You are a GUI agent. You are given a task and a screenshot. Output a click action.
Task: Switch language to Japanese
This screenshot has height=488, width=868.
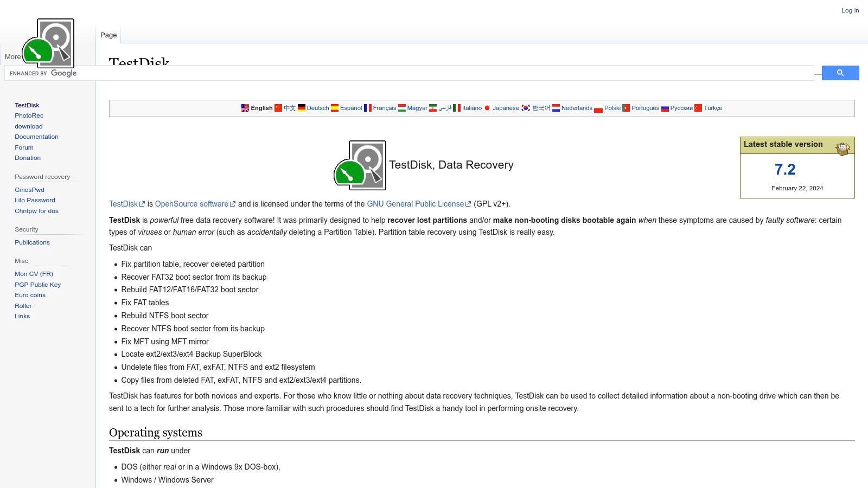506,108
